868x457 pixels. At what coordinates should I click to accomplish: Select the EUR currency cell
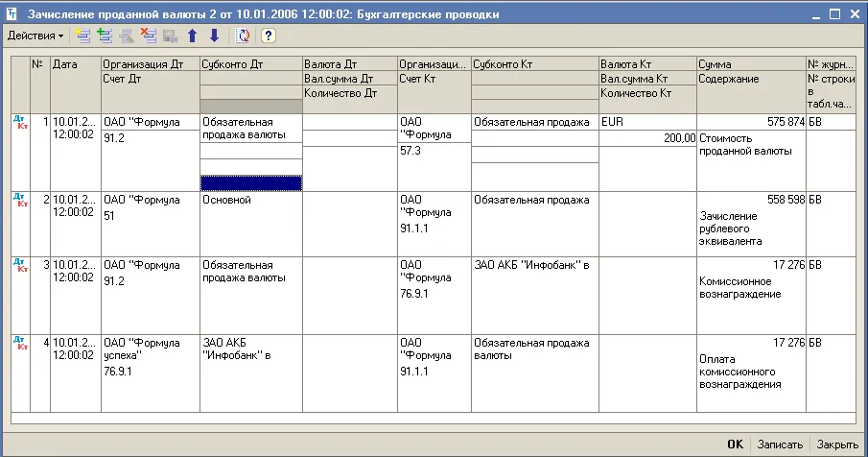(x=647, y=122)
